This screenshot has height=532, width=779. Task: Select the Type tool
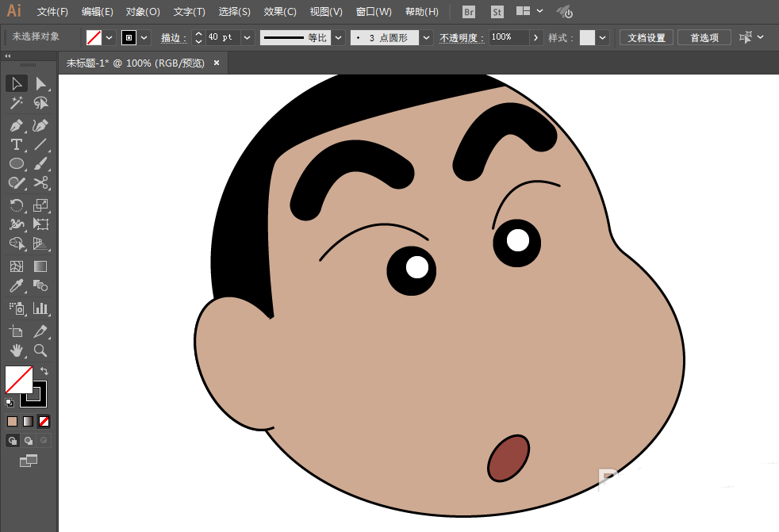coord(16,144)
